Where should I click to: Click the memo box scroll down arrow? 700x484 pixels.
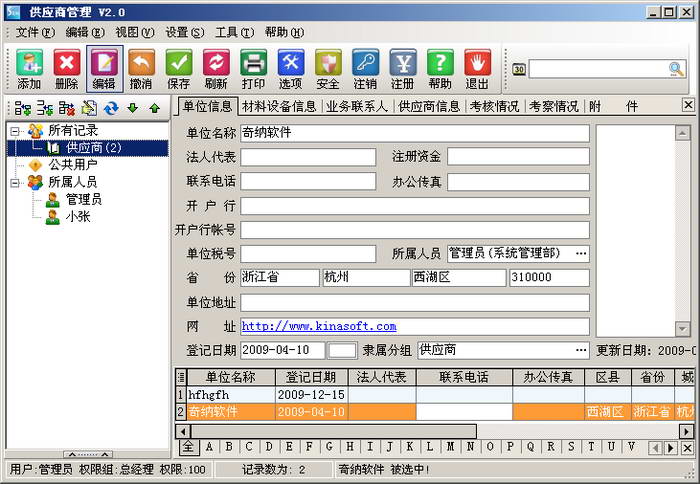pos(683,330)
